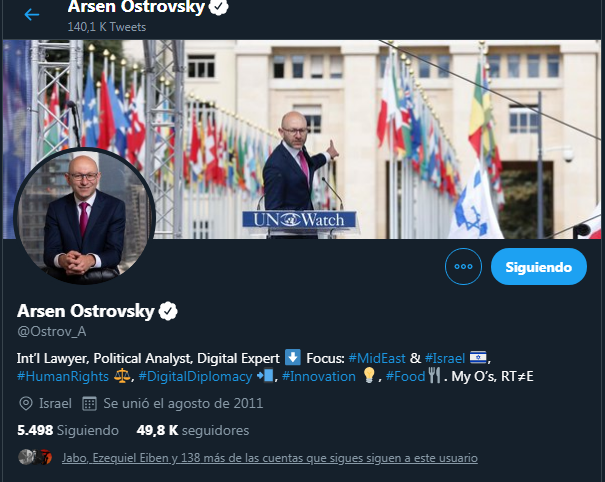This screenshot has height=482, width=605.
Task: Click the verified badge beside the profile name
Action: point(168,311)
